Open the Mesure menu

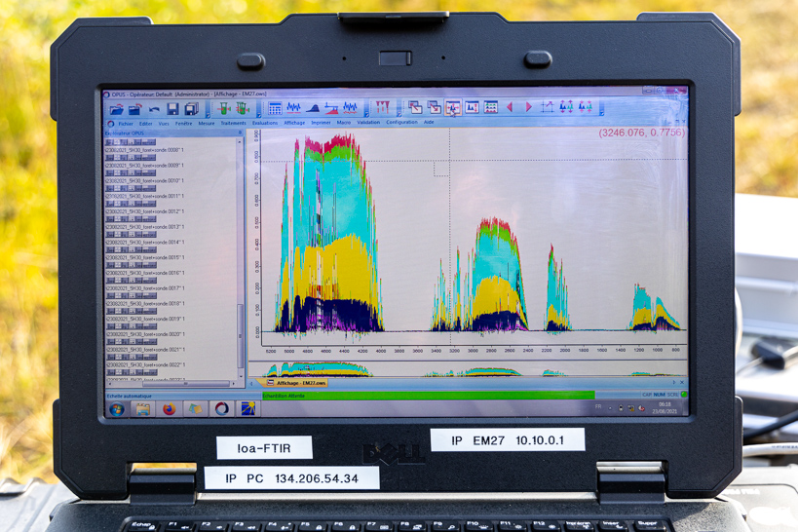click(207, 123)
